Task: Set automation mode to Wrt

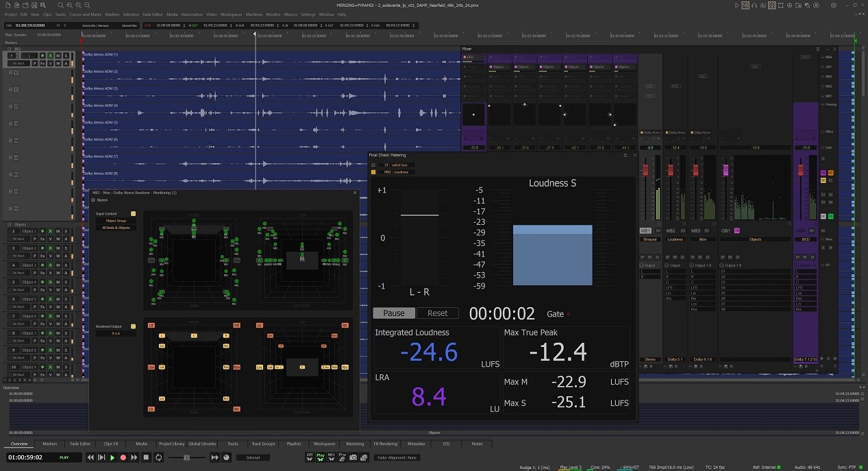Action: point(332,457)
